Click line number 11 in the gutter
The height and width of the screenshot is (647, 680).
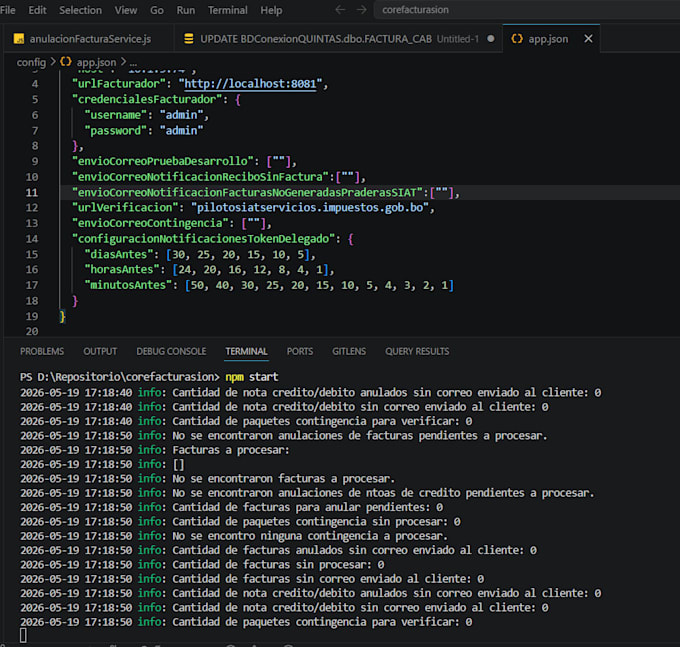click(32, 193)
